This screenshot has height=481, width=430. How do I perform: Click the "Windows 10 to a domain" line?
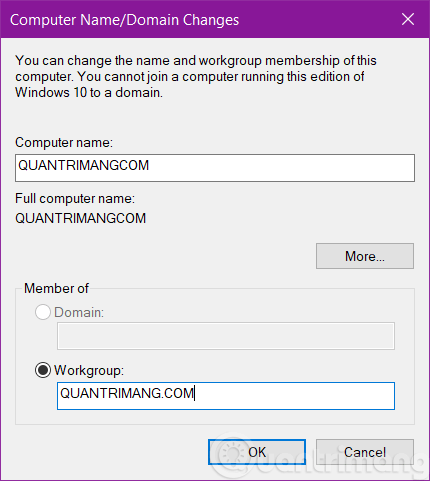(x=89, y=93)
